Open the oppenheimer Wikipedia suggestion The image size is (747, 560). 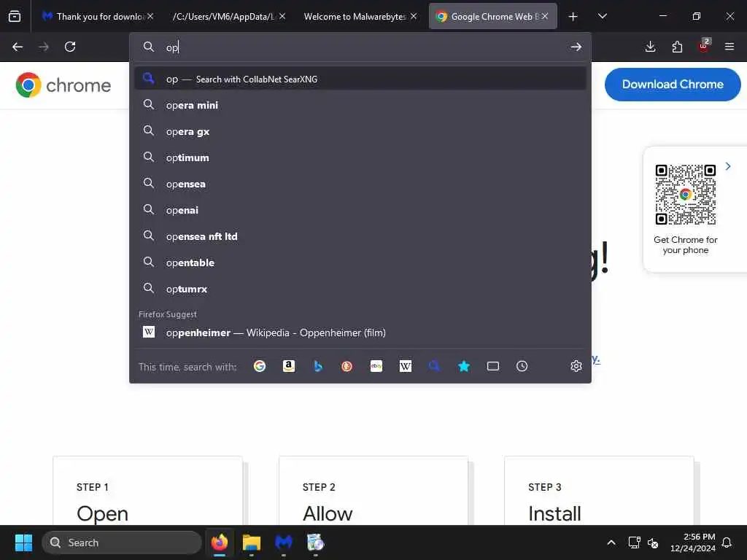click(x=360, y=332)
